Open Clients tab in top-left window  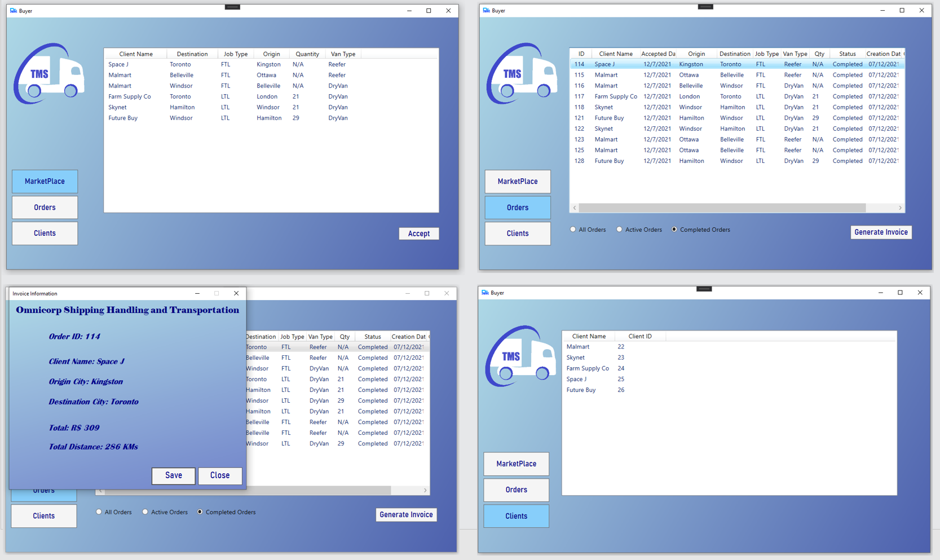point(45,233)
